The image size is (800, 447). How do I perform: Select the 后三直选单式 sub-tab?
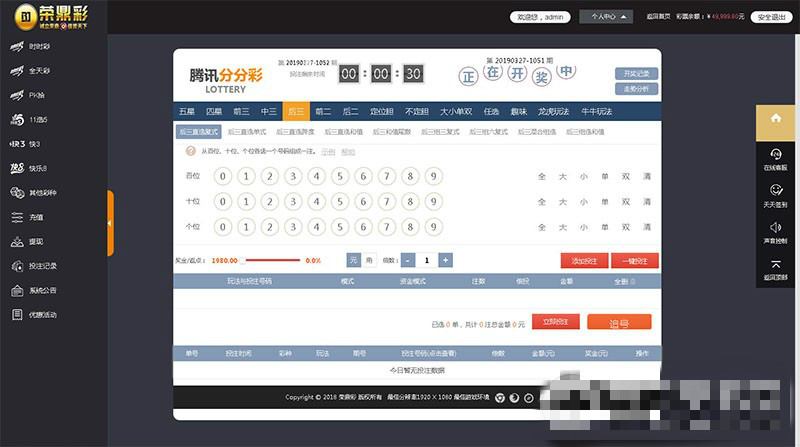pyautogui.click(x=247, y=132)
